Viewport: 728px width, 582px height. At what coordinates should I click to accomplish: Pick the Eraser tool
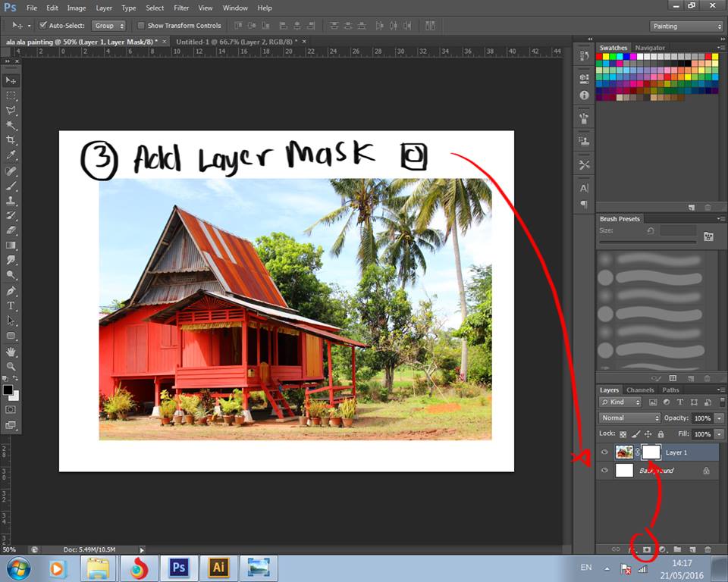(x=11, y=230)
